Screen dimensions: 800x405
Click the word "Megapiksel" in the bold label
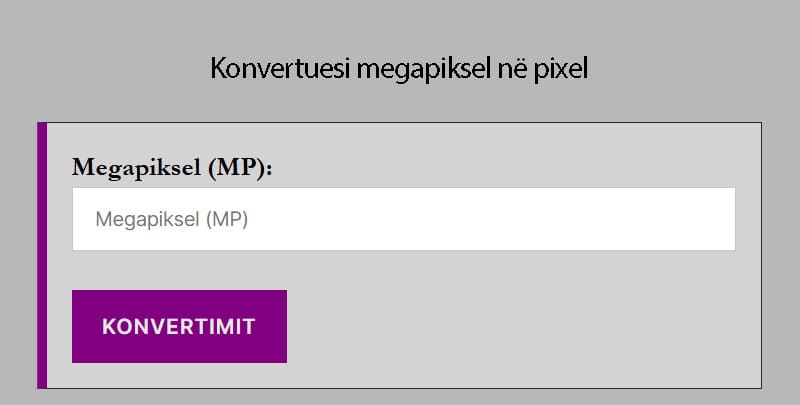[136, 167]
